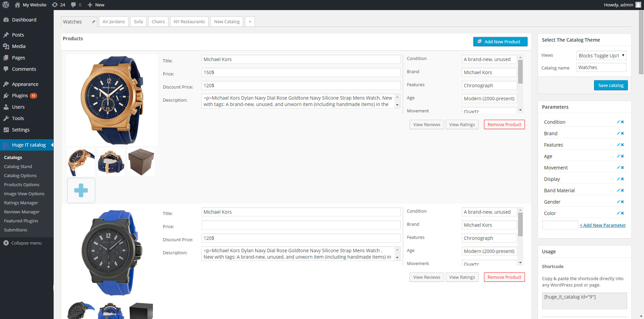Open Reviews Manager submenu item

[x=22, y=212]
